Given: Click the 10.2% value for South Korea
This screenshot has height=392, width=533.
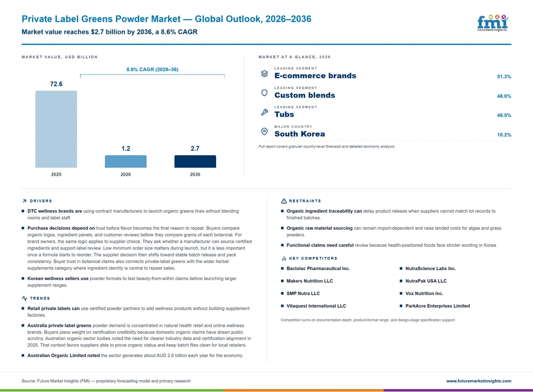Looking at the screenshot, I should pyautogui.click(x=504, y=135).
